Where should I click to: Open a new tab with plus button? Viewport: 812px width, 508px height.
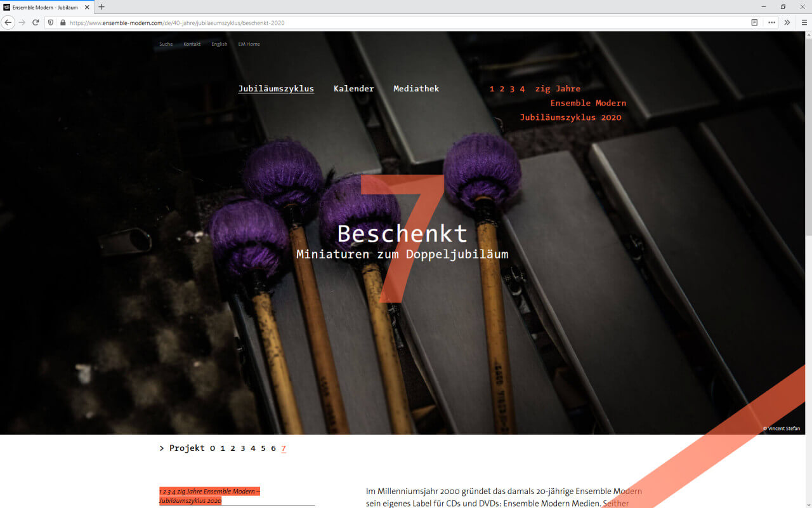(101, 7)
